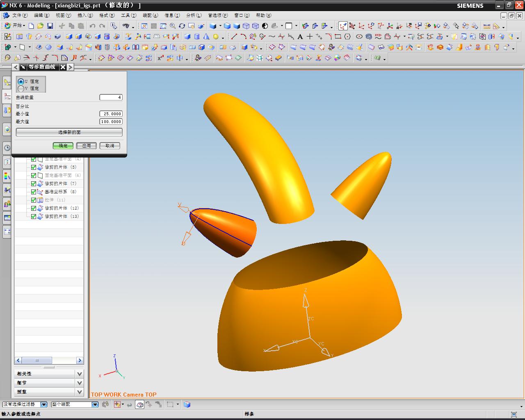Image resolution: width=525 pixels, height=420 pixels.
Task: Select the V constant radio button
Action: pos(21,88)
